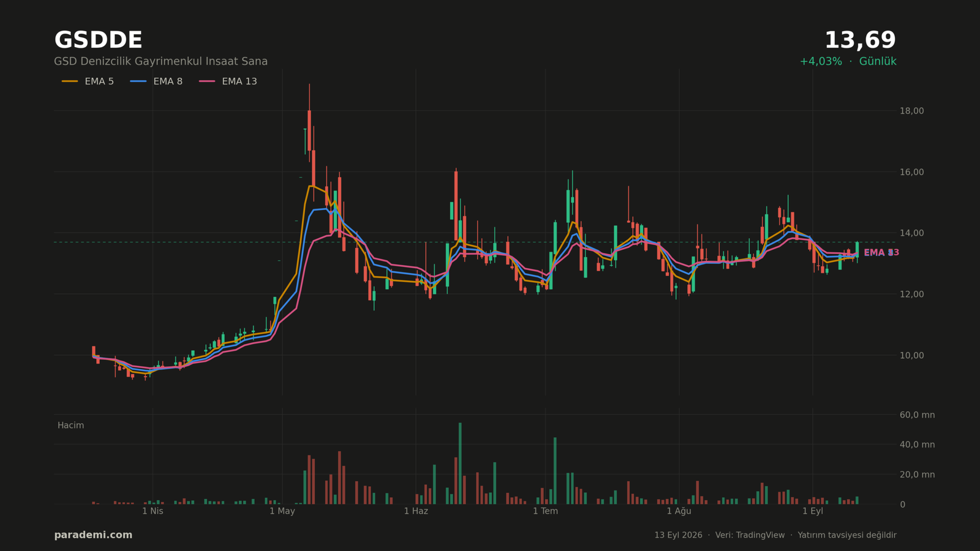Click the 20,0 mn volume axis label
980x551 pixels.
(917, 474)
